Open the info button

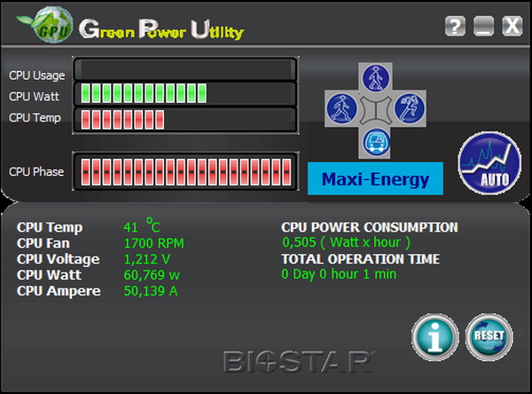click(x=435, y=336)
